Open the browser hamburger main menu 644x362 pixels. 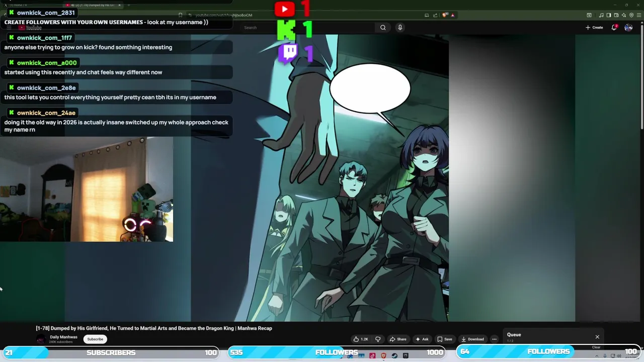tap(639, 15)
